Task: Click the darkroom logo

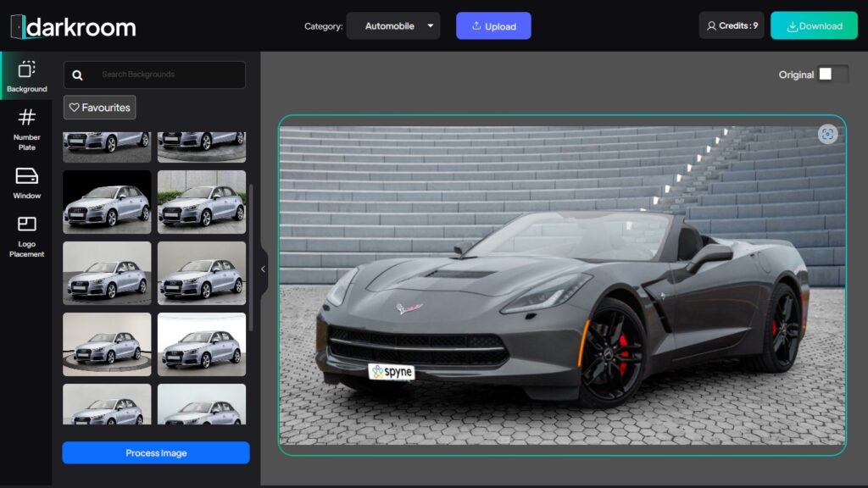Action: pyautogui.click(x=74, y=26)
